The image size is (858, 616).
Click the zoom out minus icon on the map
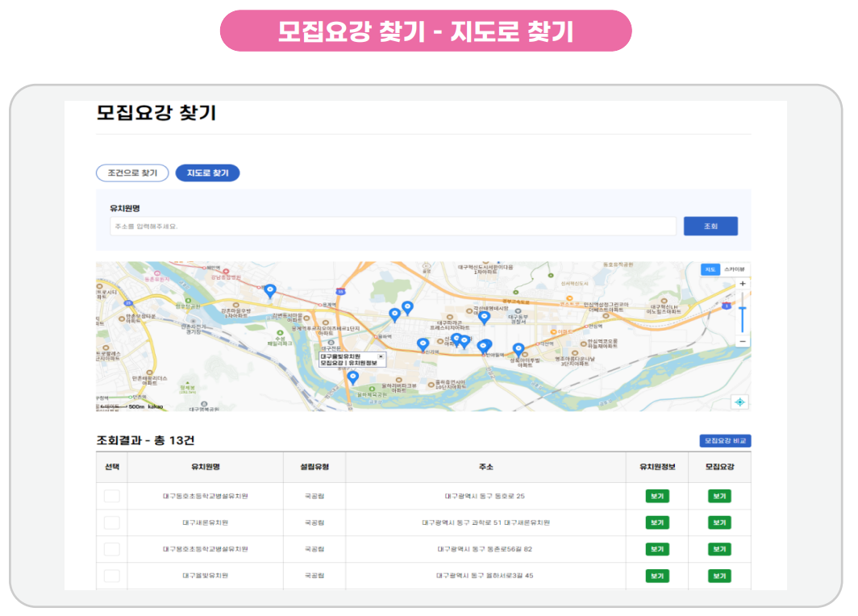[742, 341]
